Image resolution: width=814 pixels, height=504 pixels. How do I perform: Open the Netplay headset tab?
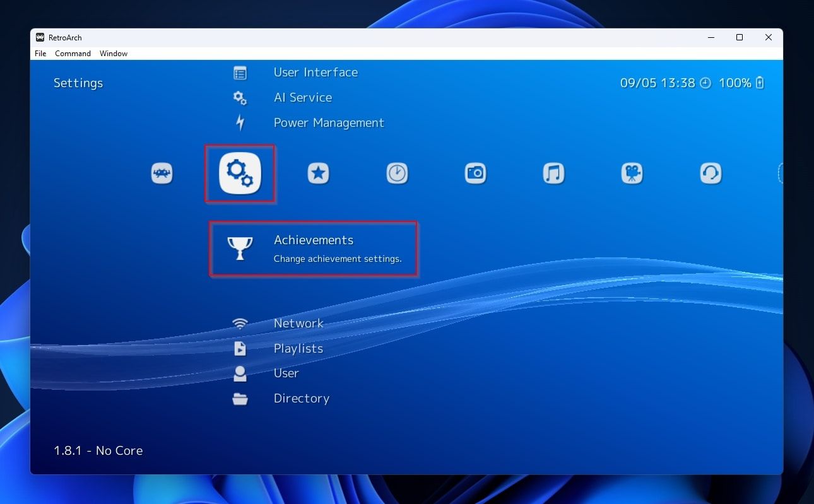coord(710,173)
